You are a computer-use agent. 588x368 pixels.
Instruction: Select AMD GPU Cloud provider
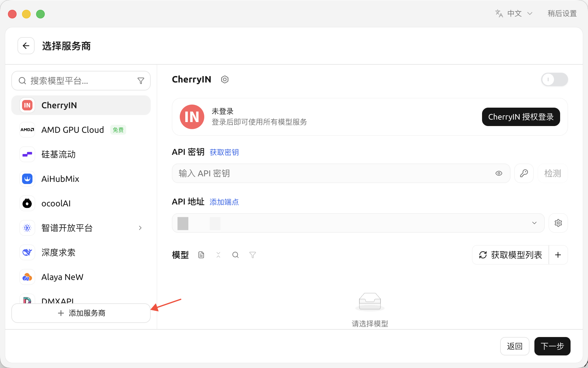[81, 130]
